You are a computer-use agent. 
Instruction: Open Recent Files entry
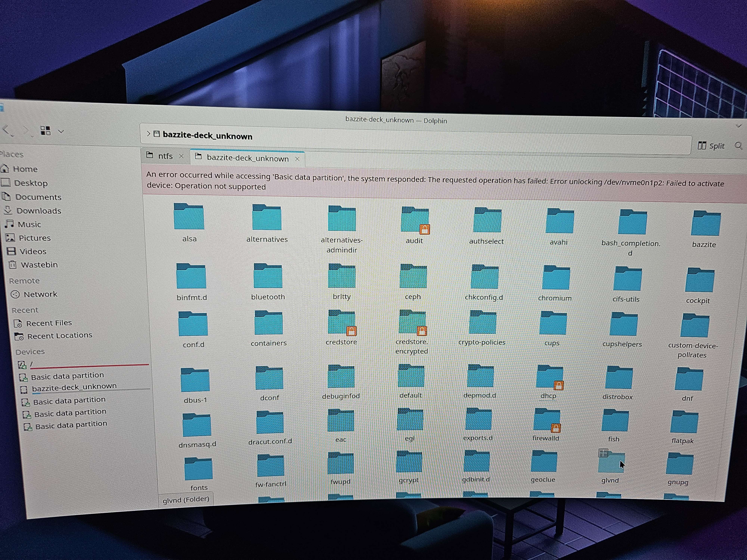coord(49,323)
